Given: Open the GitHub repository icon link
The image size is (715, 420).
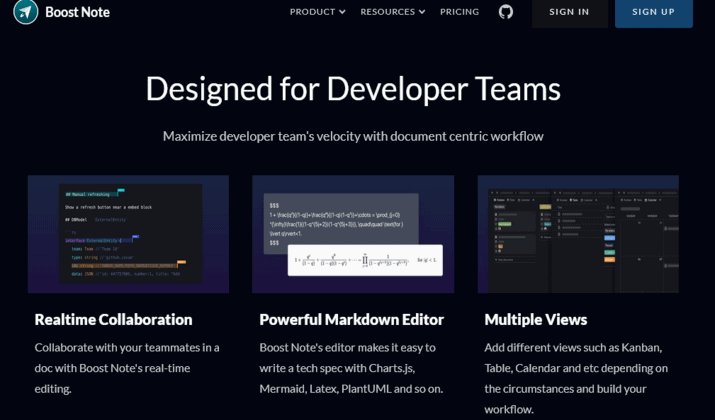Looking at the screenshot, I should tap(506, 12).
